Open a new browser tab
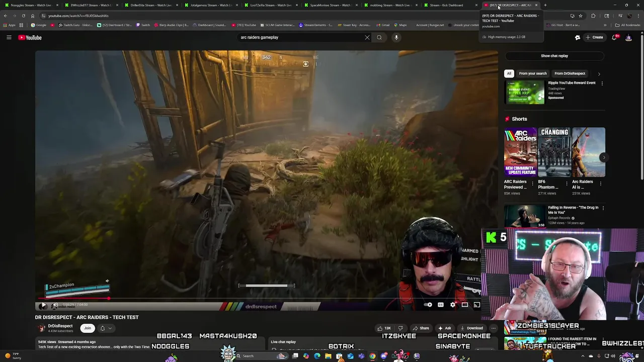 [x=545, y=5]
